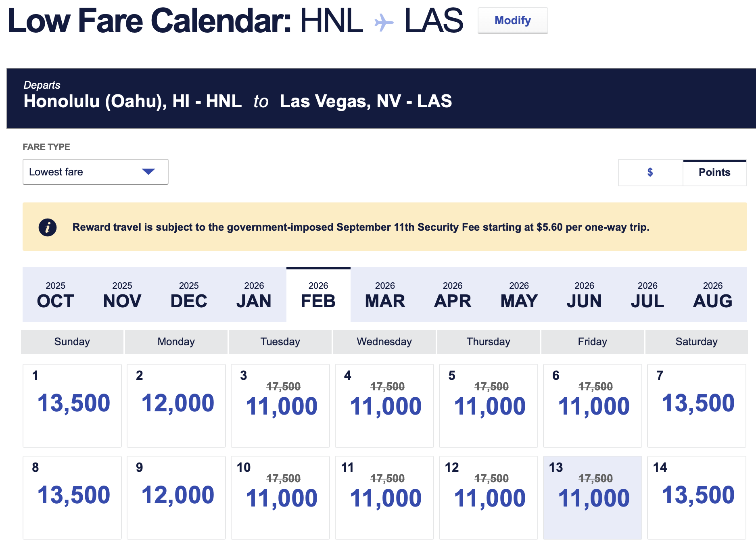Choose February 11 fare of 11,000 points
This screenshot has height=542, width=756.
click(384, 498)
